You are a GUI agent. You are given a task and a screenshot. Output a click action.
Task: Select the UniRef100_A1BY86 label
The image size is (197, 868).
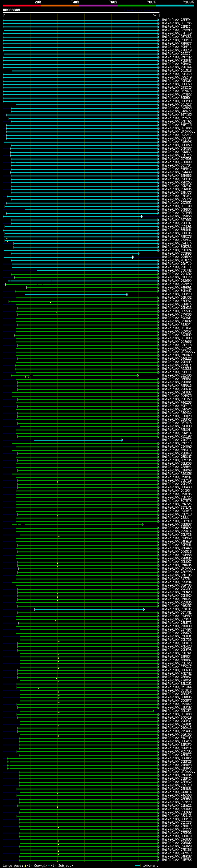(176, 860)
